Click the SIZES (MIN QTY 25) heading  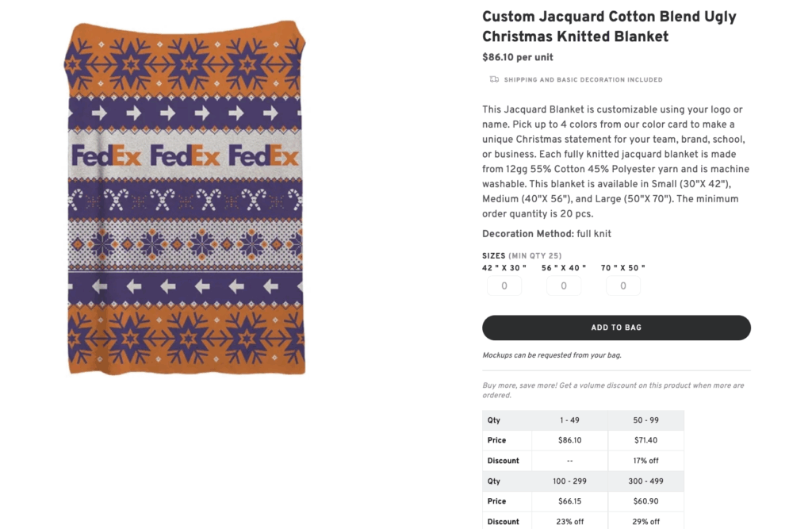tap(522, 255)
